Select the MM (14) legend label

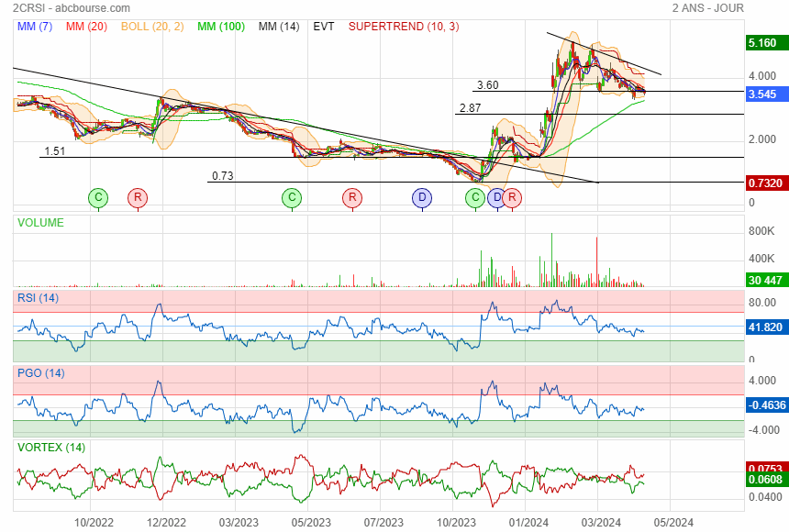279,27
